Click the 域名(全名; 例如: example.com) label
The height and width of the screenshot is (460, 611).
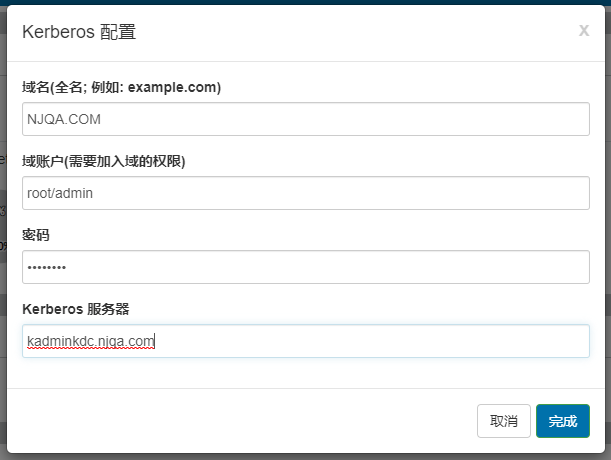click(x=121, y=87)
